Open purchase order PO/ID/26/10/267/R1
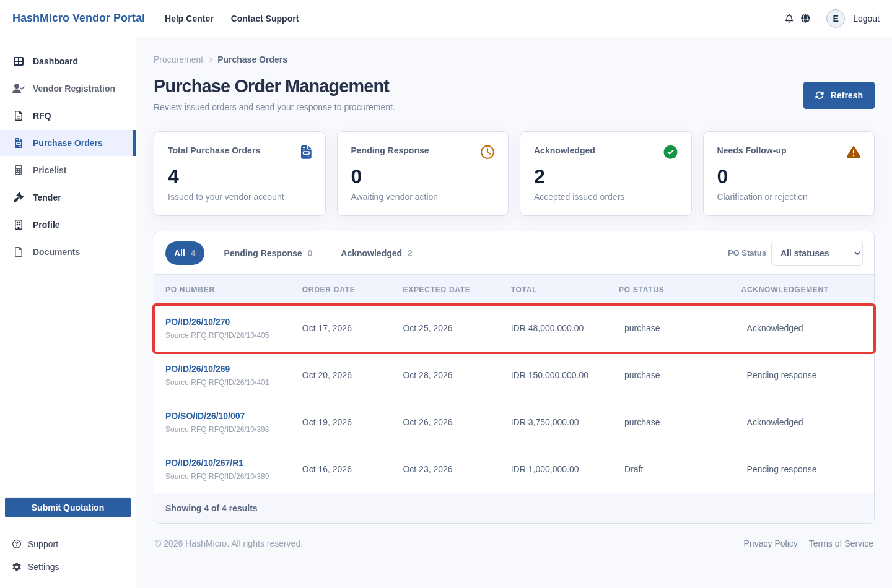This screenshot has height=588, width=892. [204, 463]
